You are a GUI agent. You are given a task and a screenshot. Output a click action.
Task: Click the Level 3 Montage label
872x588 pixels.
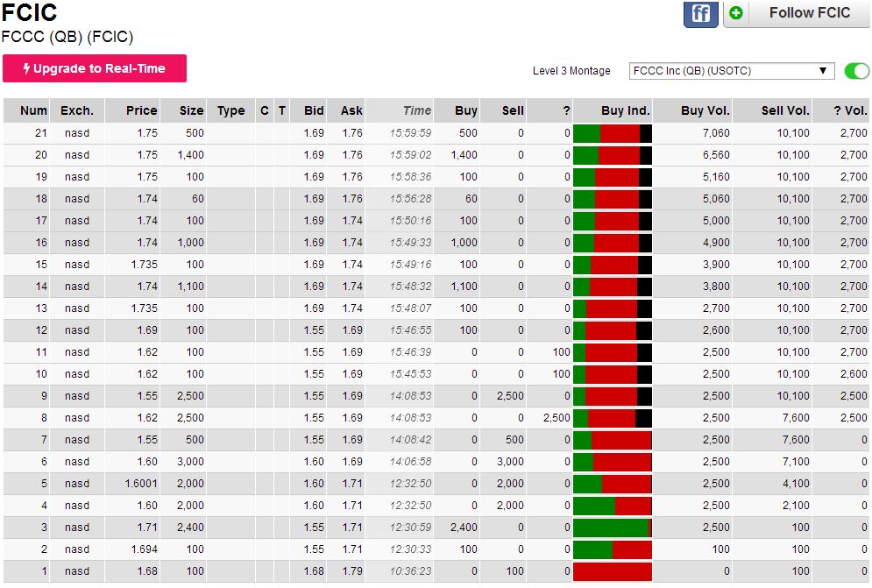point(571,71)
